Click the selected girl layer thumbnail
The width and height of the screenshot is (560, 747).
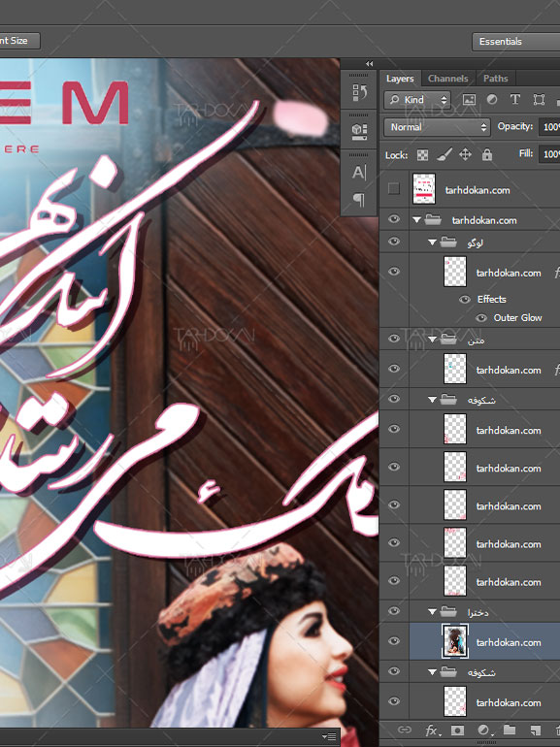(454, 641)
